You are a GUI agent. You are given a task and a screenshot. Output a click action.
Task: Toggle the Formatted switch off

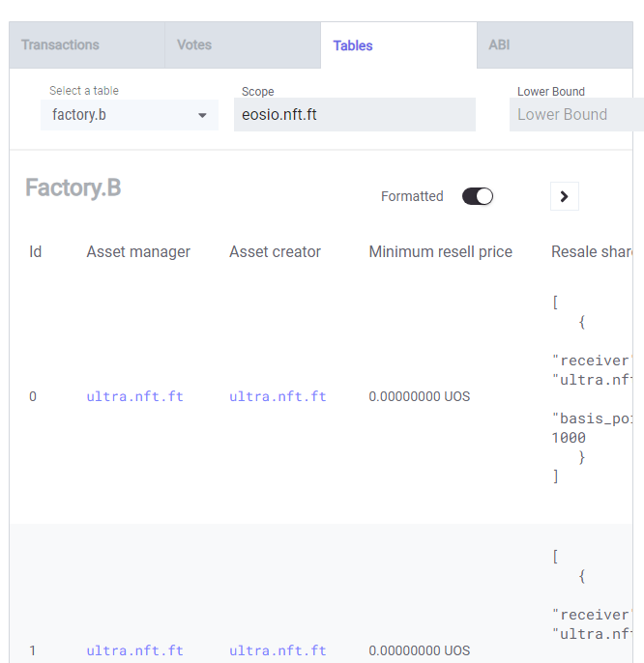478,196
